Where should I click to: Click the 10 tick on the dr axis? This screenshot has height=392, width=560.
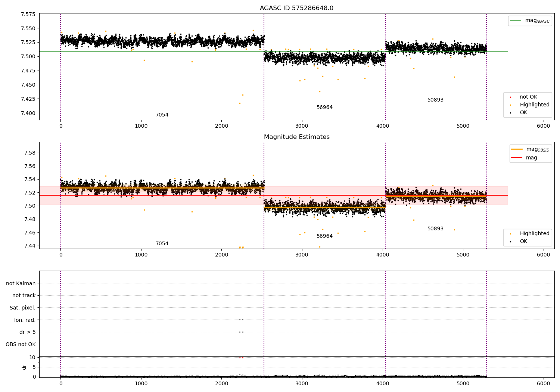coord(32,358)
